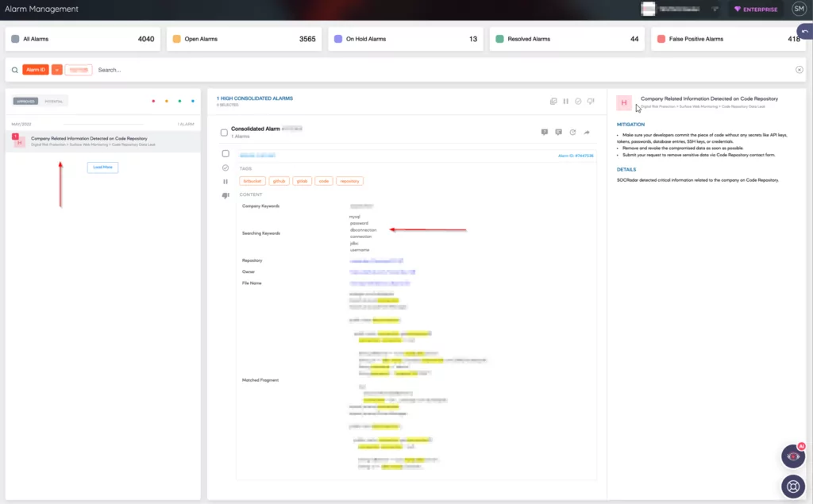
Task: Open the equals operator dropdown in the search filter
Action: 57,70
